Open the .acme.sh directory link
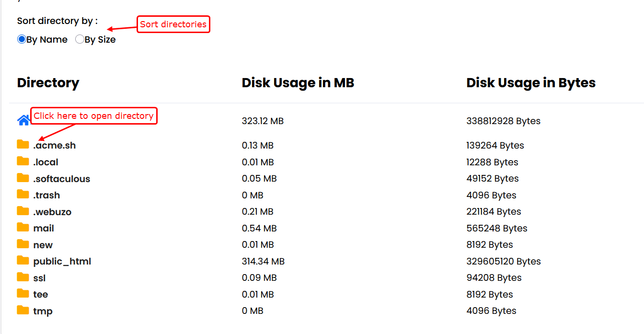 54,145
